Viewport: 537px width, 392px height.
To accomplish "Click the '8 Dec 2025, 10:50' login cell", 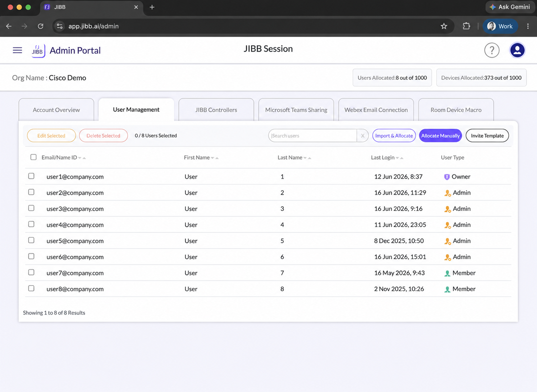I will [x=399, y=241].
